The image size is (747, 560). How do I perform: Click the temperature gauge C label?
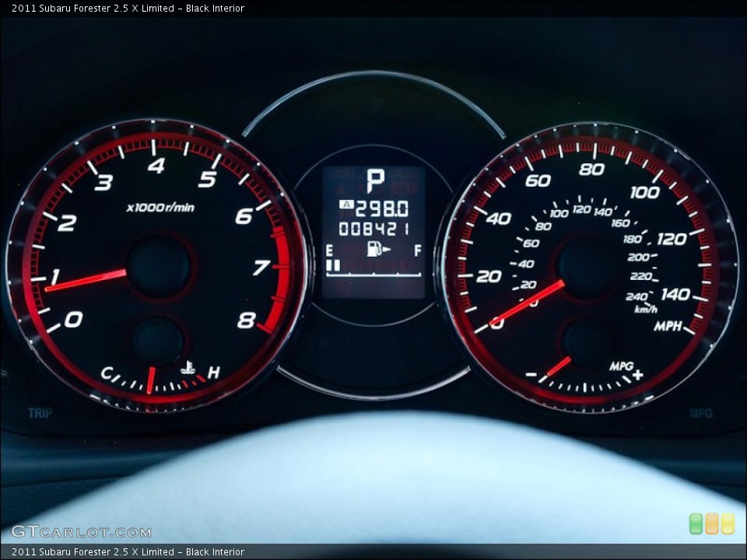click(x=107, y=373)
